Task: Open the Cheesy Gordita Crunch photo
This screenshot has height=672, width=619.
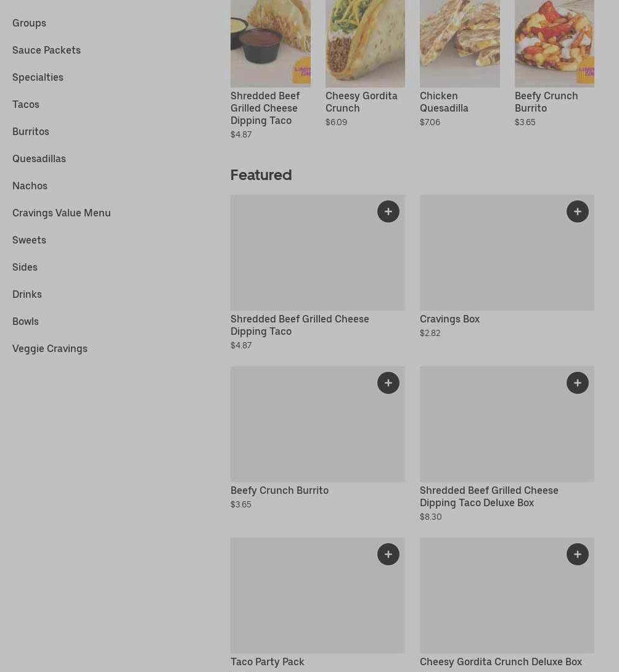Action: (x=365, y=43)
